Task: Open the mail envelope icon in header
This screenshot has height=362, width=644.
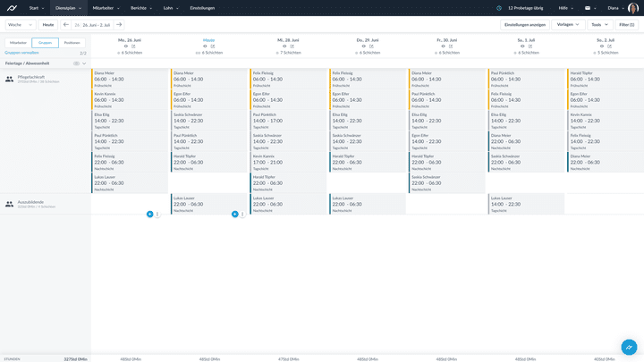Action: 588,7
